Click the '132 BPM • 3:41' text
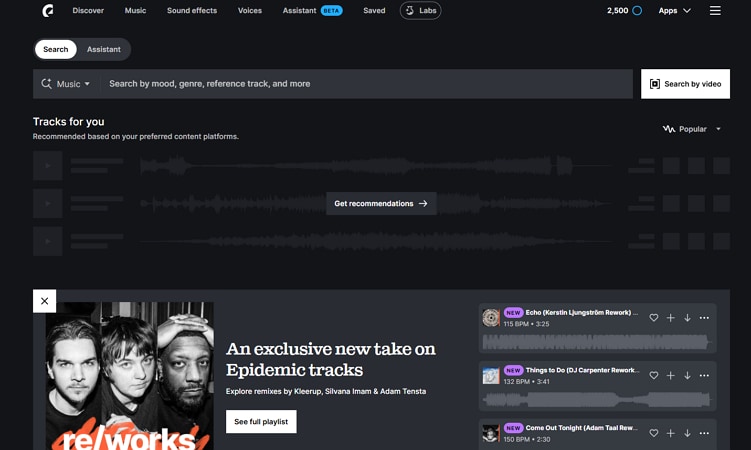Viewport: 751px width, 450px height. 526,382
